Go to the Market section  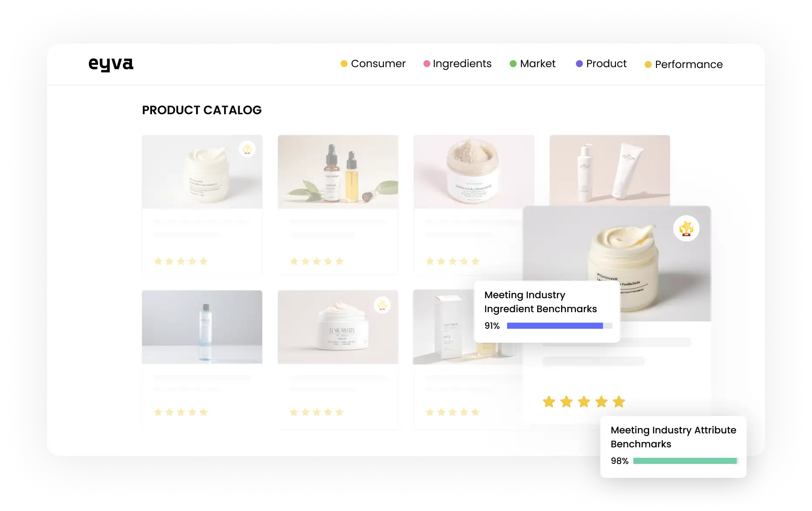pyautogui.click(x=538, y=64)
